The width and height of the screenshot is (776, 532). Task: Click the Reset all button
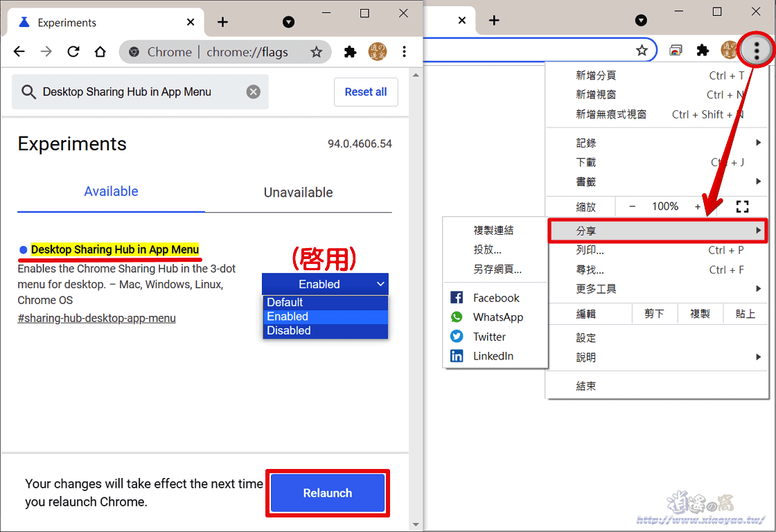tap(366, 91)
